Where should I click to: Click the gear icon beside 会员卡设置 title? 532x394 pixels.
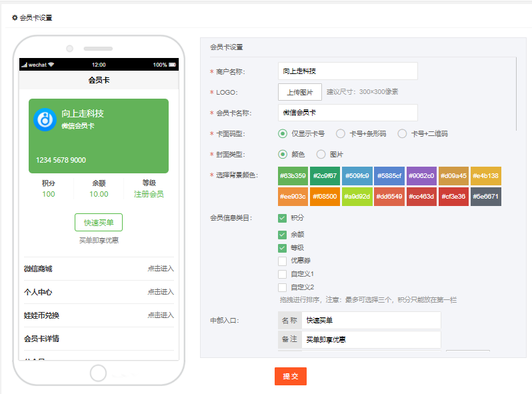coord(15,18)
